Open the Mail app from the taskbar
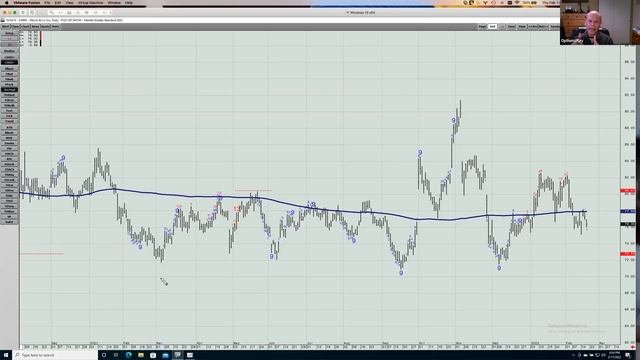Image resolution: width=640 pixels, height=360 pixels. (x=165, y=355)
